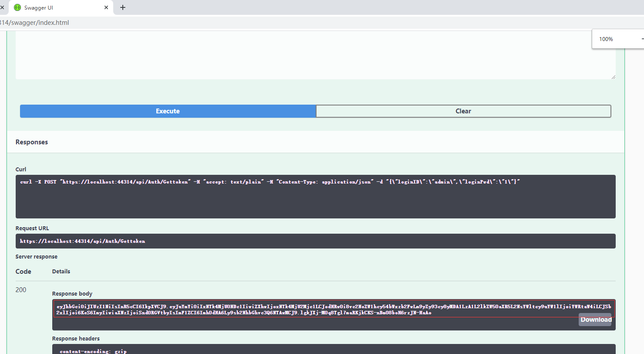Click the blue Execute button
This screenshot has height=354, width=644.
[x=168, y=111]
